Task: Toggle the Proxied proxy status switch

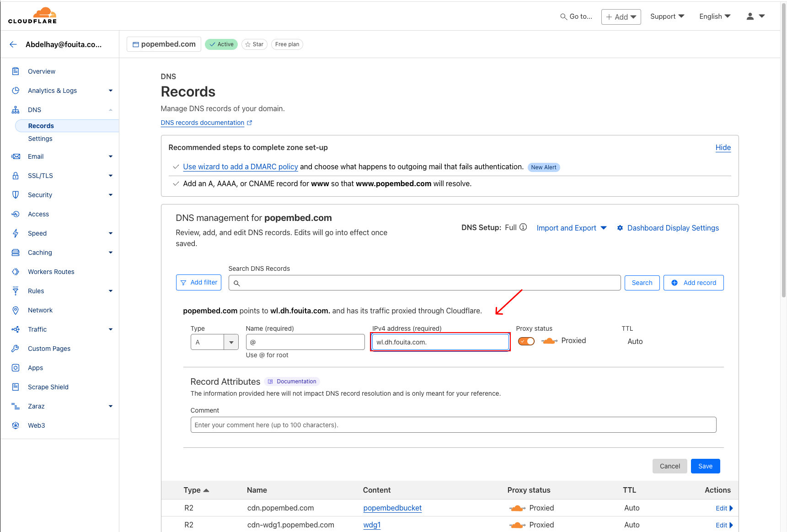Action: [x=526, y=341]
